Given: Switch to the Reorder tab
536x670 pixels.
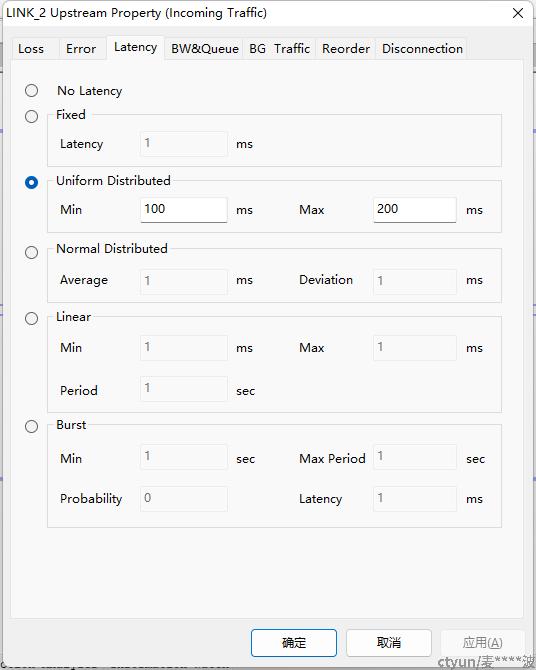Looking at the screenshot, I should click(346, 49).
